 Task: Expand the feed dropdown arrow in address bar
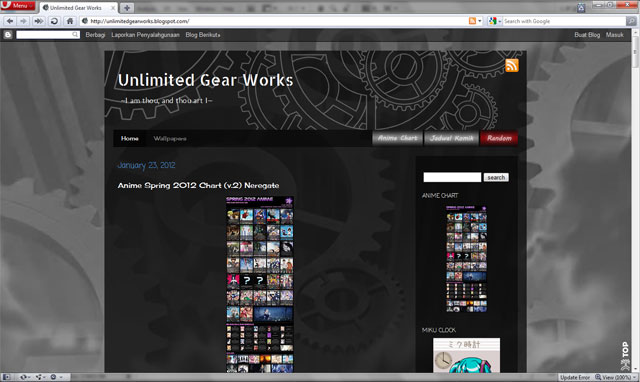tap(480, 21)
